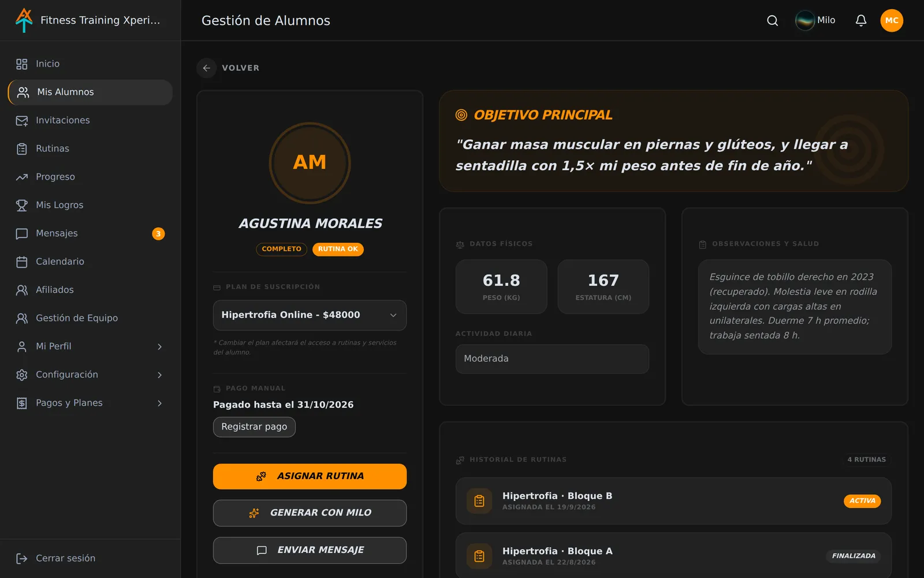Viewport: 924px width, 578px height.
Task: Expand the Pagos y Planes chevron
Action: click(160, 403)
